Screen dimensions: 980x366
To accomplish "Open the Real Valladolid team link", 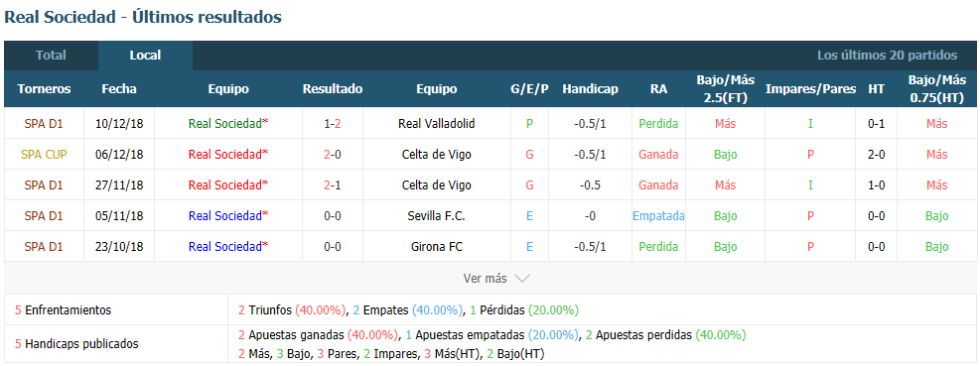I will pyautogui.click(x=436, y=124).
